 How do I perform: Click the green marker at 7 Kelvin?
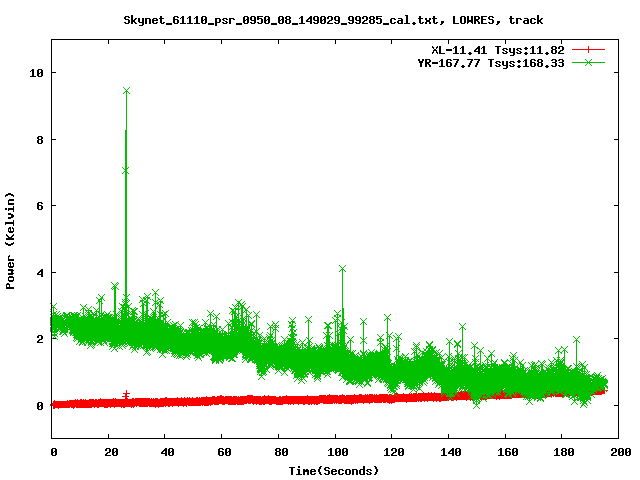(125, 170)
